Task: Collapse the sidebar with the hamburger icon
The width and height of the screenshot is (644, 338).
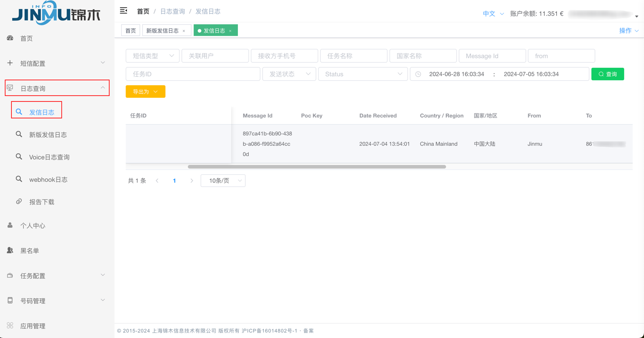Action: 123,10
